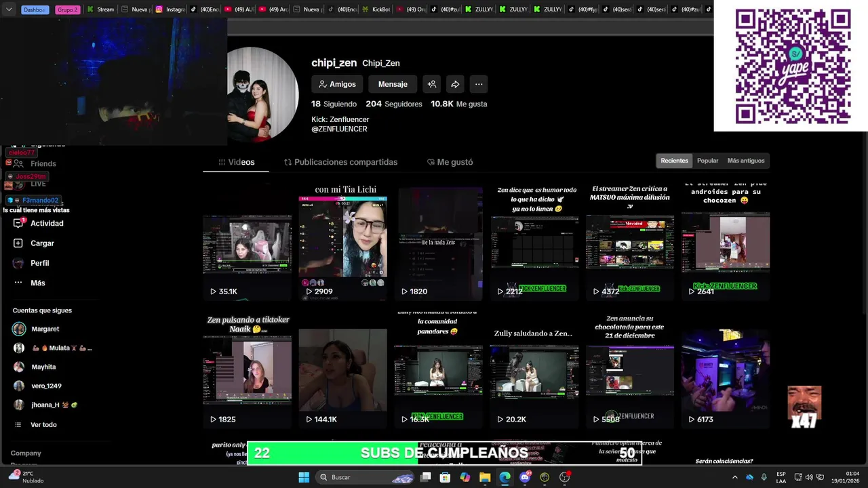Image resolution: width=868 pixels, height=488 pixels.
Task: Open Mensaje to chipi_zen
Action: [x=393, y=84]
